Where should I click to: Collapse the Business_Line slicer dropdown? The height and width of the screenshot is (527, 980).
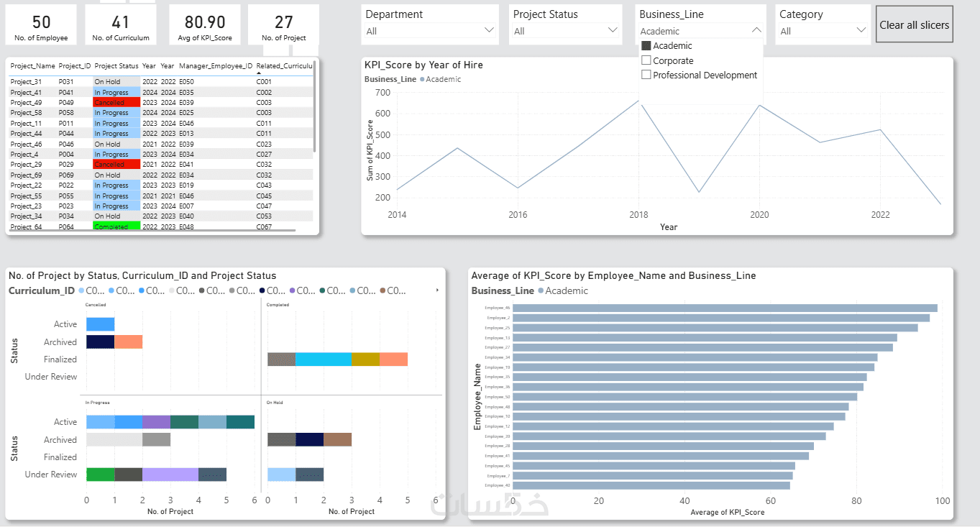click(x=756, y=30)
